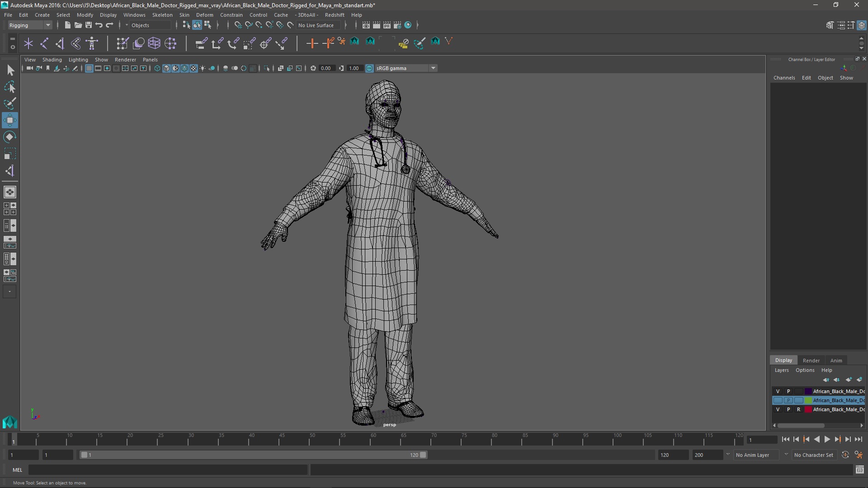
Task: Select the Create Joints tool
Action: (x=44, y=43)
